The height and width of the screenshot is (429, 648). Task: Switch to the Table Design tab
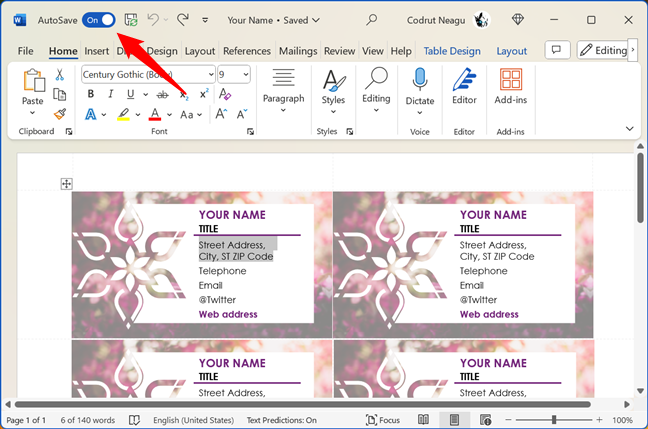(452, 51)
